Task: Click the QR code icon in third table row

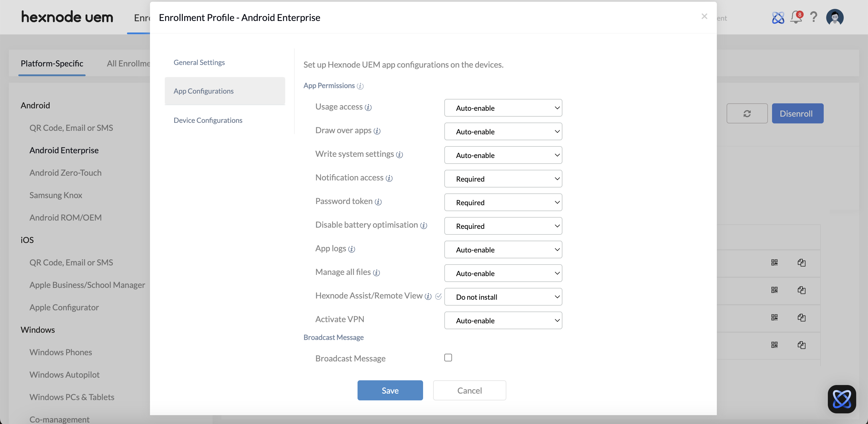Action: point(774,317)
